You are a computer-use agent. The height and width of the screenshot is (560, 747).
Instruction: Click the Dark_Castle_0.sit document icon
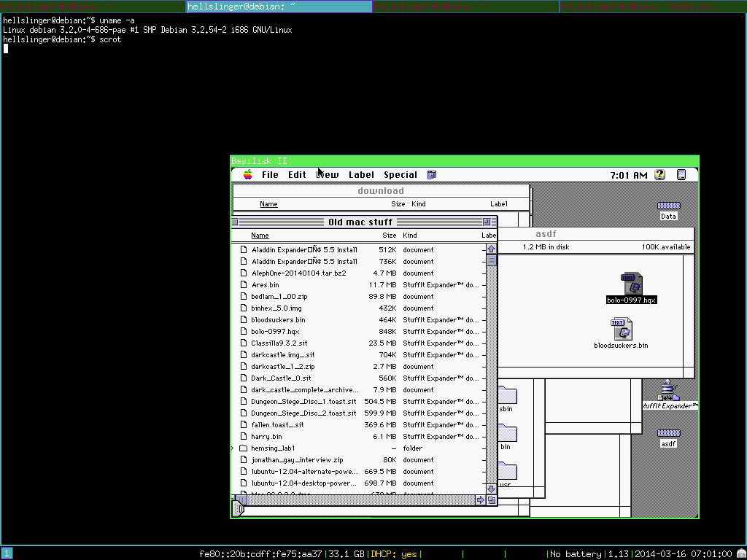coord(244,378)
